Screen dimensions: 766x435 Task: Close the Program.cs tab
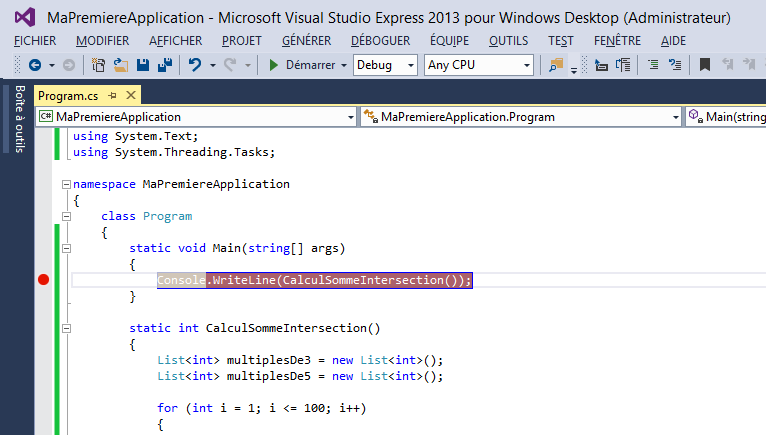click(x=131, y=95)
